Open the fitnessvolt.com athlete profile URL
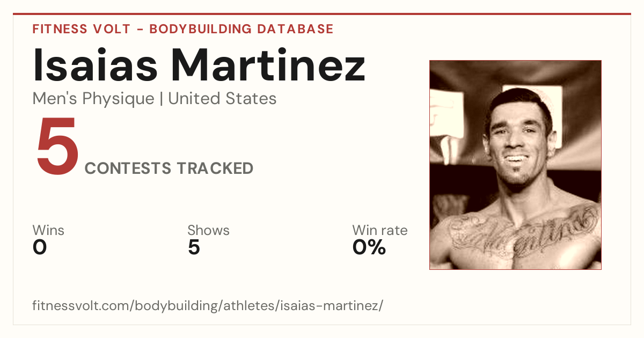 coord(208,306)
